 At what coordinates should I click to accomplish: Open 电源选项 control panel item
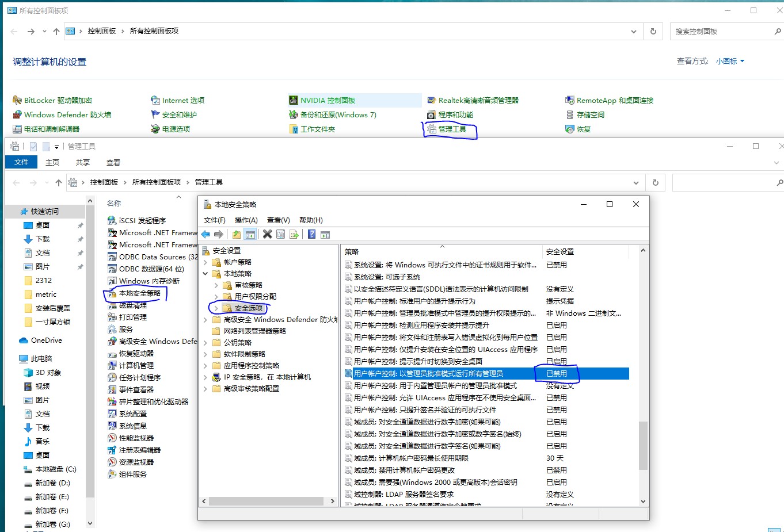click(170, 129)
